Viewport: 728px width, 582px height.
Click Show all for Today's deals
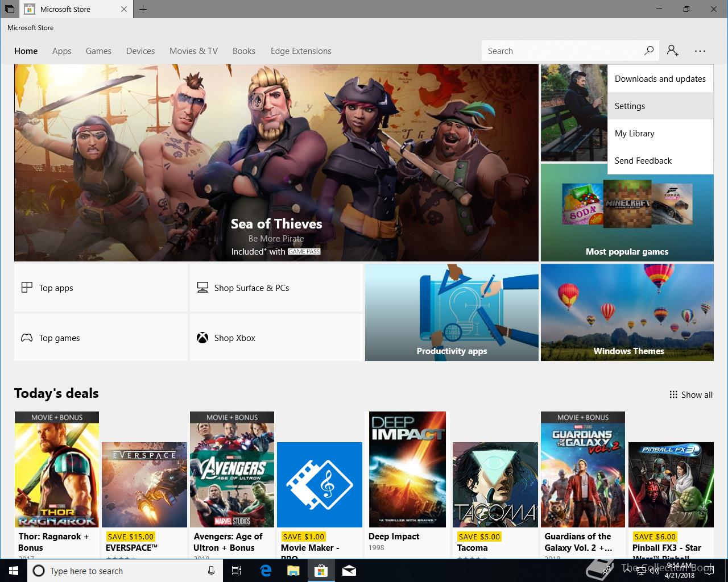(x=691, y=394)
